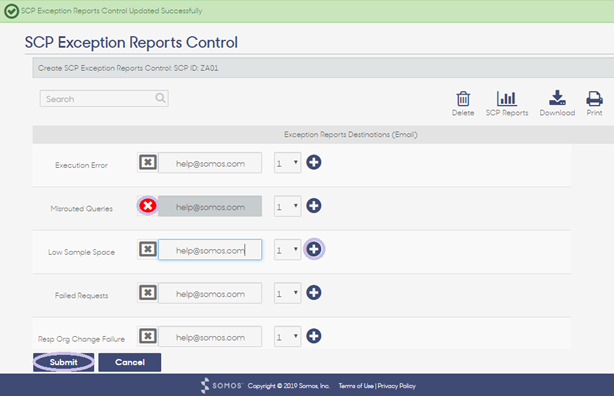Viewport: 614px width, 396px height.
Task: Remove the Execution Error email entry
Action: click(x=148, y=162)
